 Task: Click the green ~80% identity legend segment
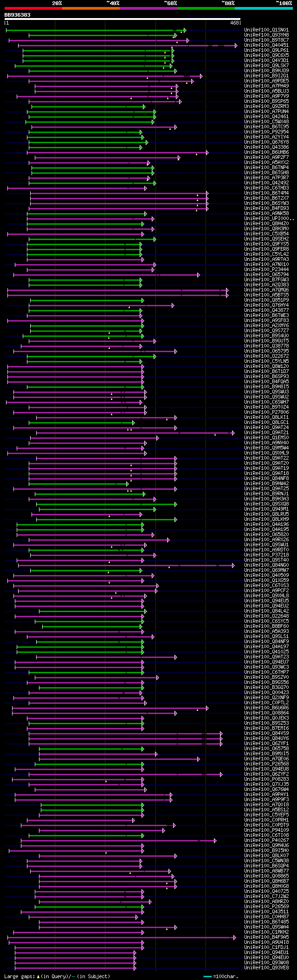tap(206, 8)
